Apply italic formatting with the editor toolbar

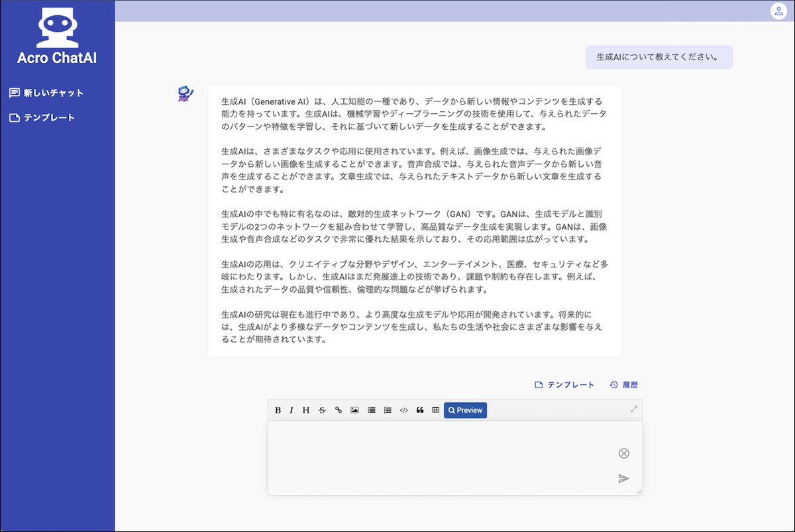(291, 410)
